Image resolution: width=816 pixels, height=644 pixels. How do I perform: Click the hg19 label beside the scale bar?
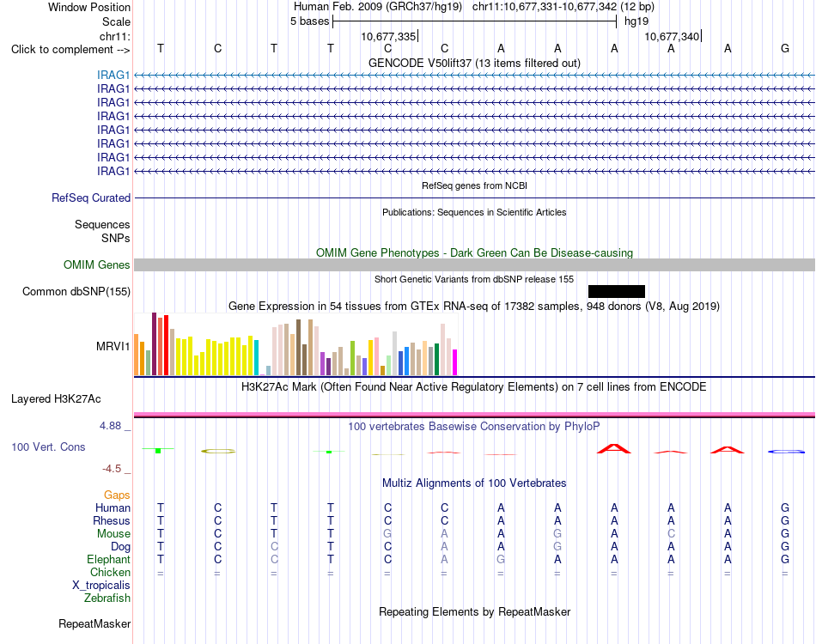[x=636, y=21]
